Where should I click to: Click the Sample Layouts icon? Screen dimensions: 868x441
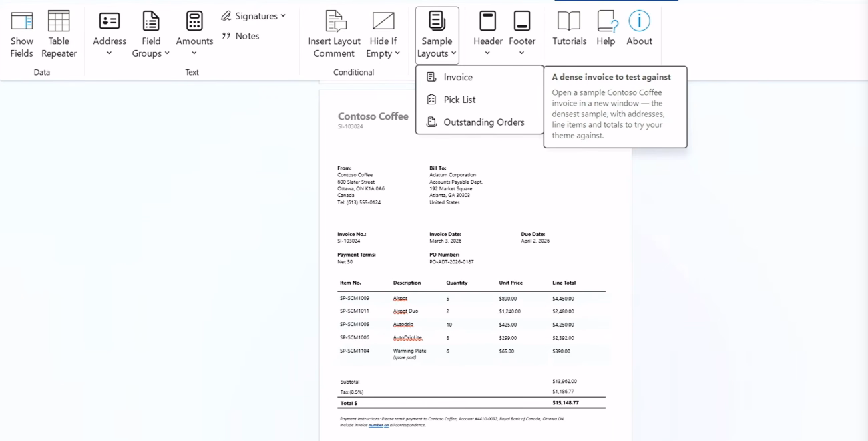click(x=437, y=21)
